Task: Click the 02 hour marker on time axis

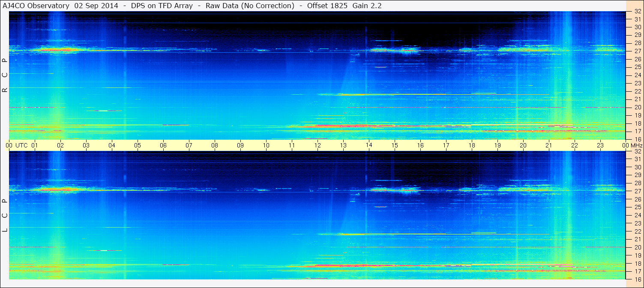Action: pos(60,145)
